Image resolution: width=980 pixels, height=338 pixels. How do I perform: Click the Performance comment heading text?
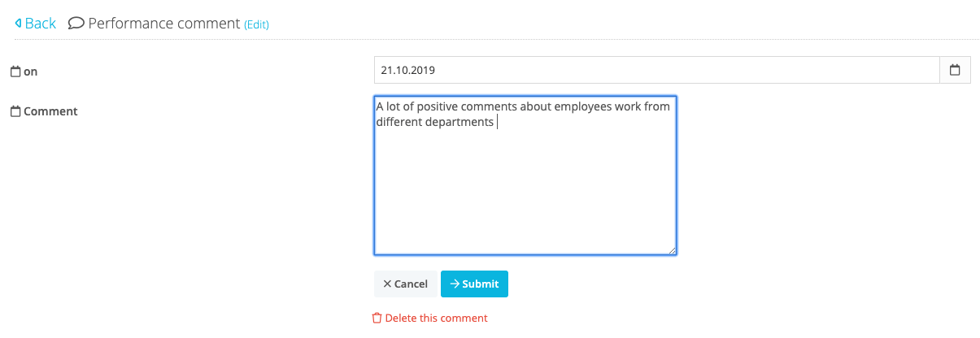click(x=164, y=24)
